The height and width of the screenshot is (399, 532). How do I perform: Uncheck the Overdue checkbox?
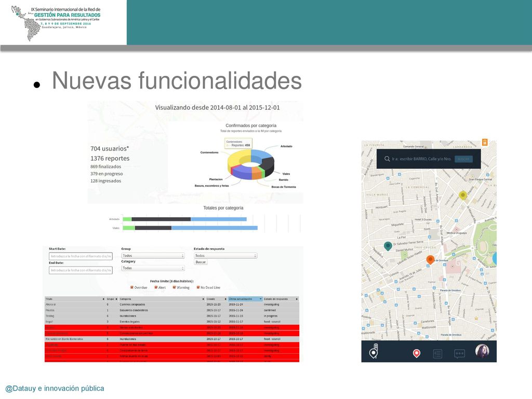pos(132,287)
